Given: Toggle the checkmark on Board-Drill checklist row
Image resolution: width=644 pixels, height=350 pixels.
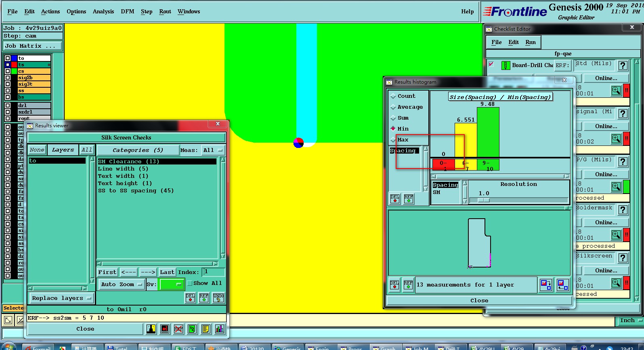Looking at the screenshot, I should 491,64.
